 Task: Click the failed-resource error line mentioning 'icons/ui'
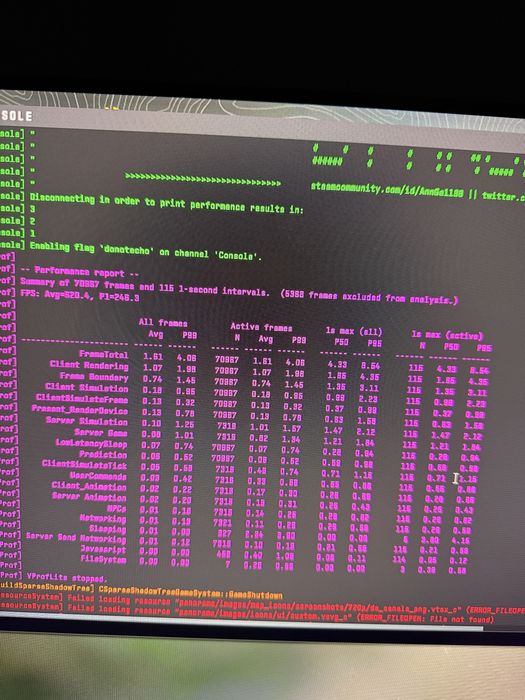point(248,613)
